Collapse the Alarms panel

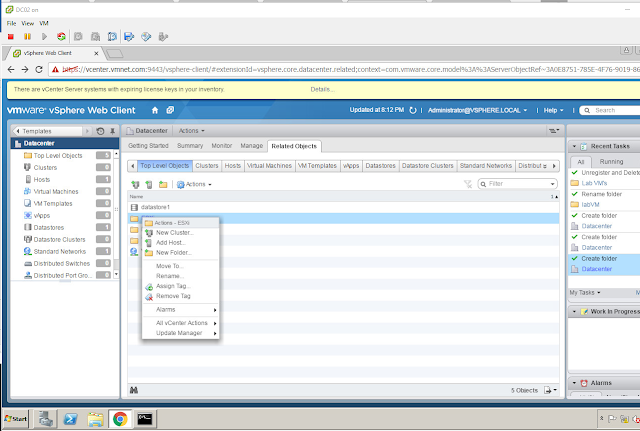pos(574,383)
